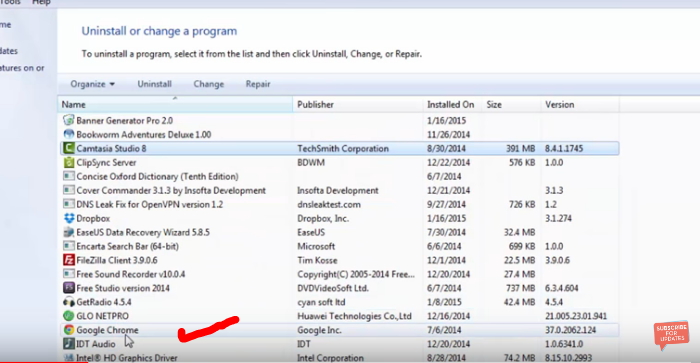Click the Free Sound Recorder icon
Image resolution: width=700 pixels, height=363 pixels.
pyautogui.click(x=68, y=274)
